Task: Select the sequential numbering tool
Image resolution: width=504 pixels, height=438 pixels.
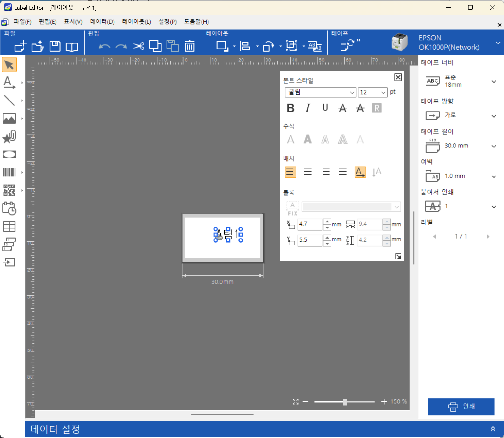Action: click(x=9, y=244)
